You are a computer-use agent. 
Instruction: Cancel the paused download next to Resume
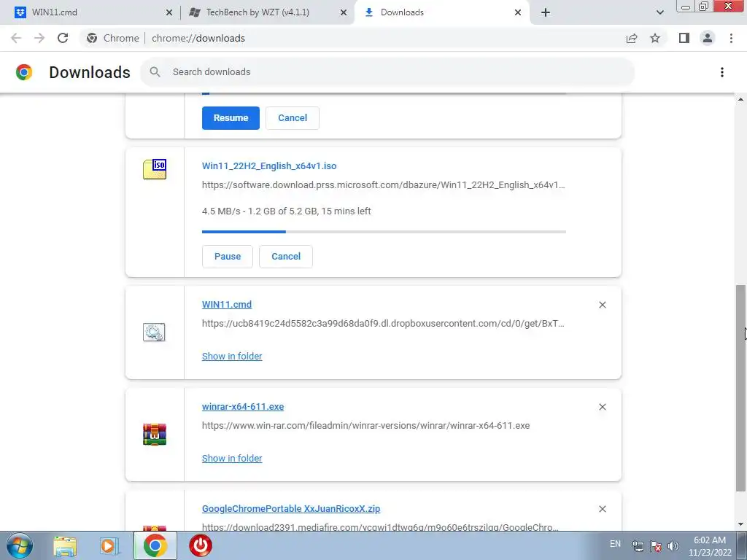click(x=292, y=118)
